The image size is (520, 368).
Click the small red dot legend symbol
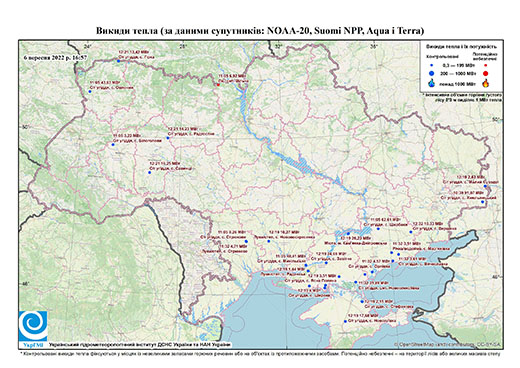pyautogui.click(x=486, y=65)
